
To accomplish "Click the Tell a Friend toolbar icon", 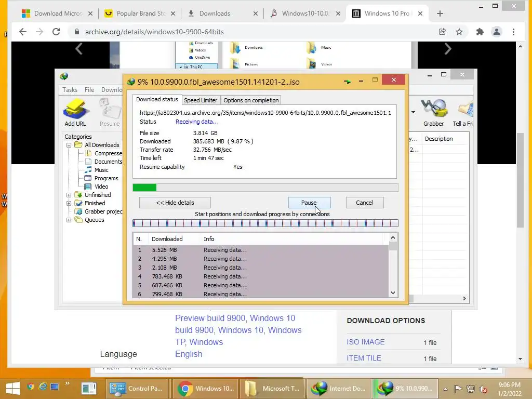I will 463,112.
